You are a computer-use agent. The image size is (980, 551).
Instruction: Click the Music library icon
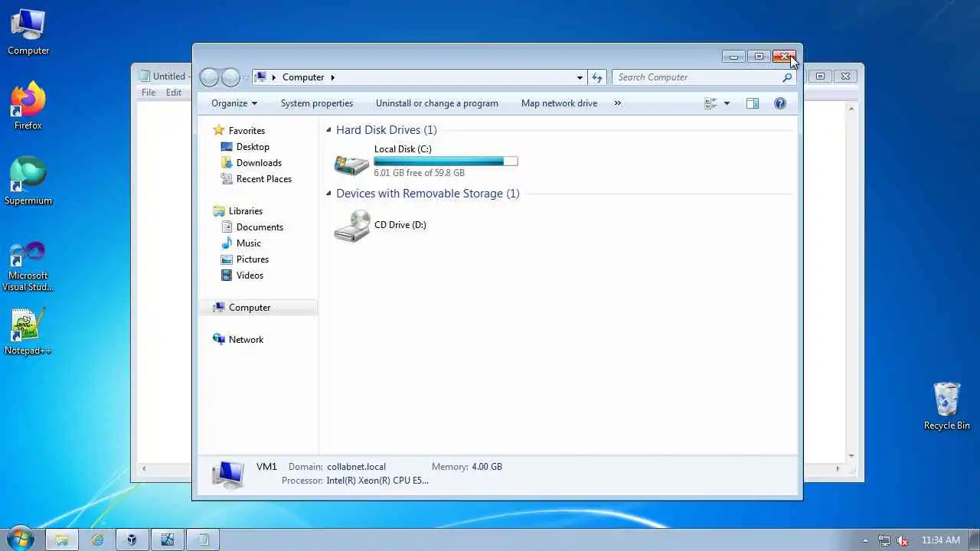coord(227,243)
